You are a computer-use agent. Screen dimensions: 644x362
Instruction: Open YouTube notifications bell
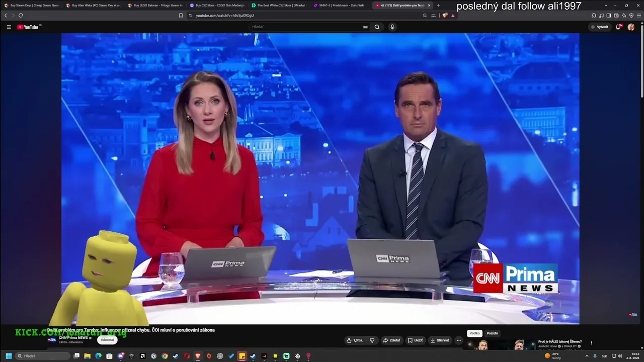618,27
